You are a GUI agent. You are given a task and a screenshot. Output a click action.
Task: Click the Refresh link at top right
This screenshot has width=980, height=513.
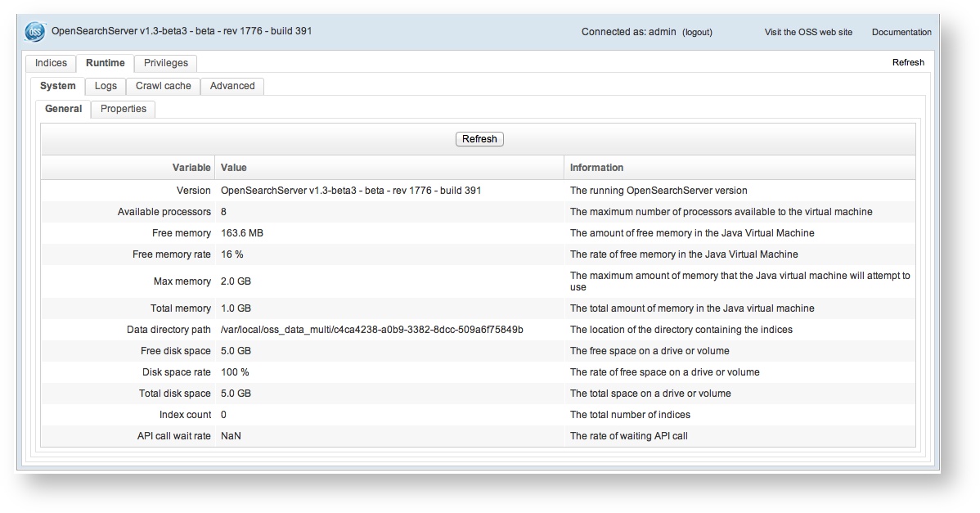click(x=908, y=62)
